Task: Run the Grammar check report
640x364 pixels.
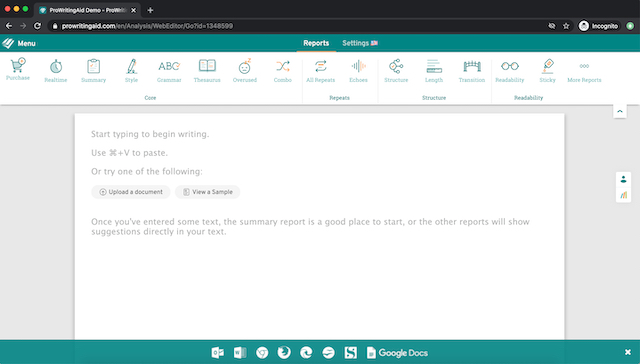Action: tap(169, 71)
